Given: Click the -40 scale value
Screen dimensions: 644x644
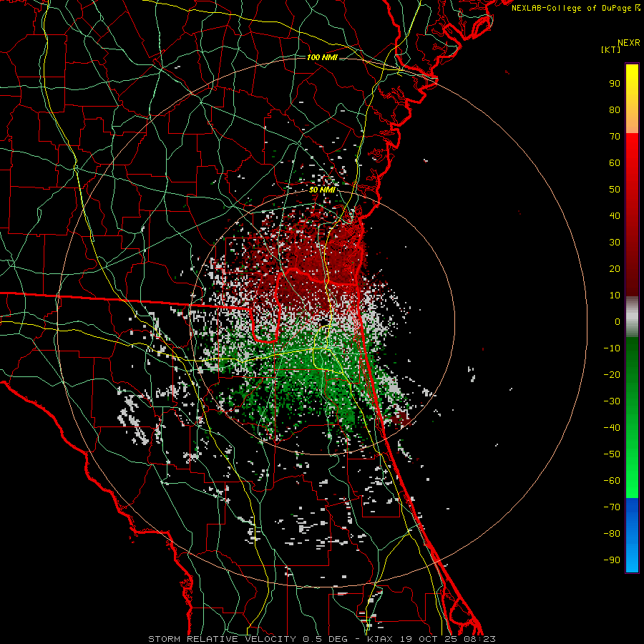Looking at the screenshot, I should (x=612, y=428).
